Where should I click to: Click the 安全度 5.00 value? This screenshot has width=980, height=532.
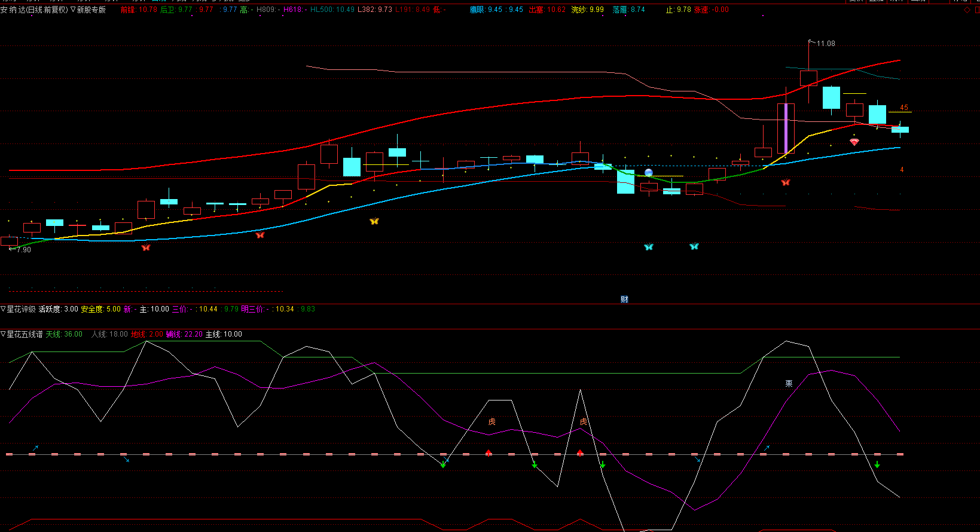pyautogui.click(x=101, y=309)
